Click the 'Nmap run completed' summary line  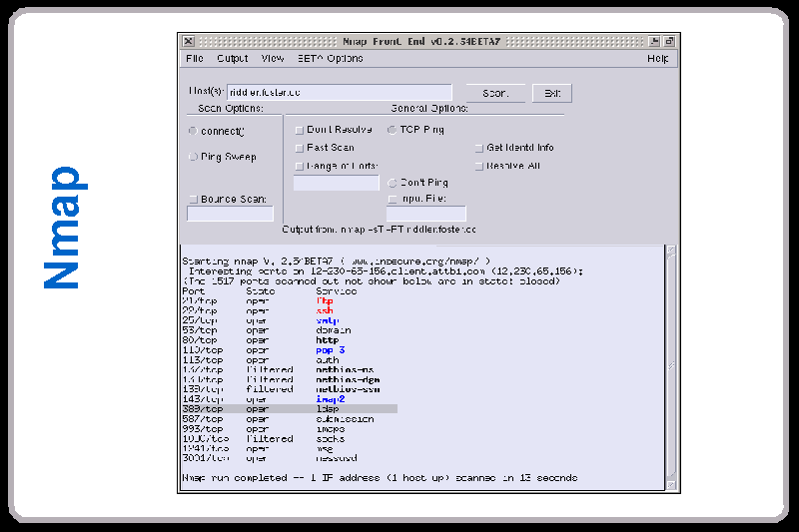click(380, 478)
